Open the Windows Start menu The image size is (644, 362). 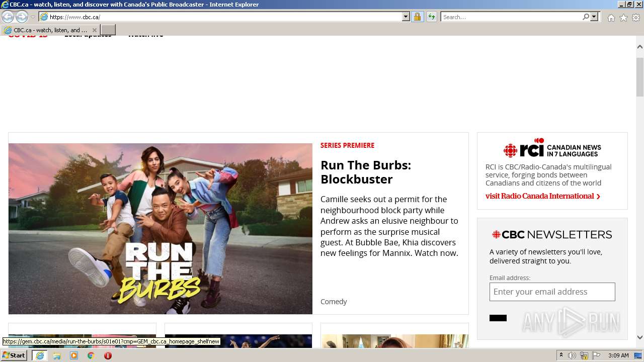coord(14,355)
